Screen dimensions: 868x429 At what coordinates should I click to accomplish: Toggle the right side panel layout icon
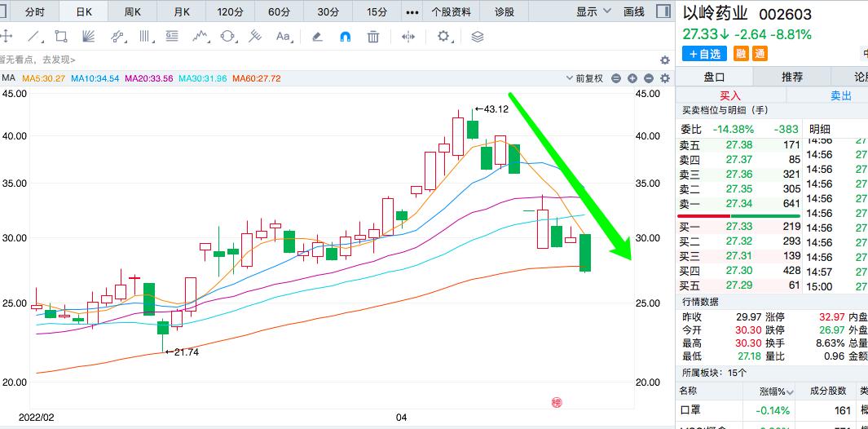coord(663,11)
